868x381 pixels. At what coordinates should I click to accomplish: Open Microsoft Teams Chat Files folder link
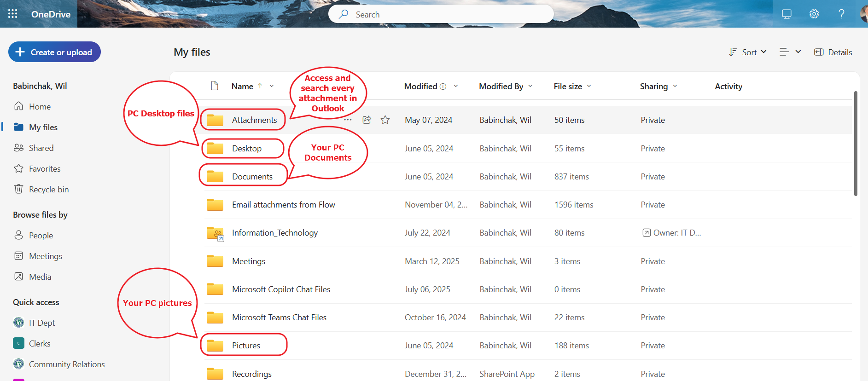click(279, 317)
